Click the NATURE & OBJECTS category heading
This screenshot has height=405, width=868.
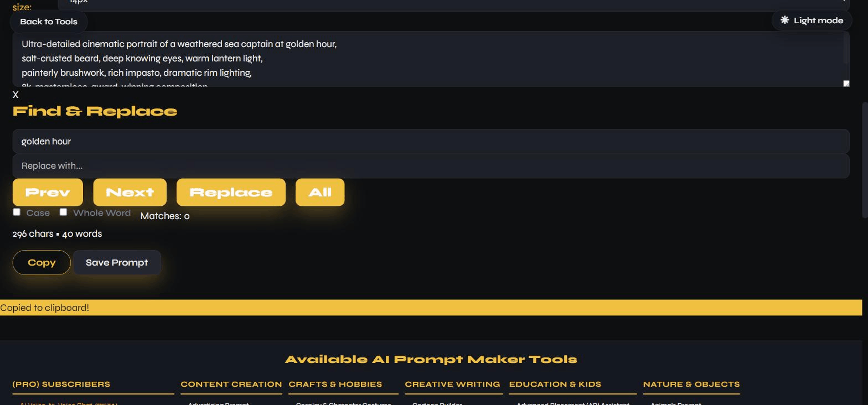pyautogui.click(x=691, y=384)
